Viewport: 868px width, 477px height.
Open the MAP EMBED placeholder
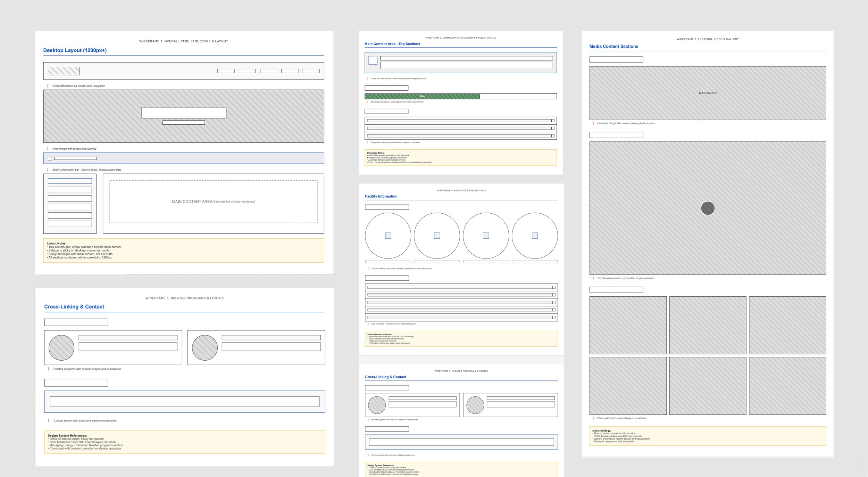707,93
